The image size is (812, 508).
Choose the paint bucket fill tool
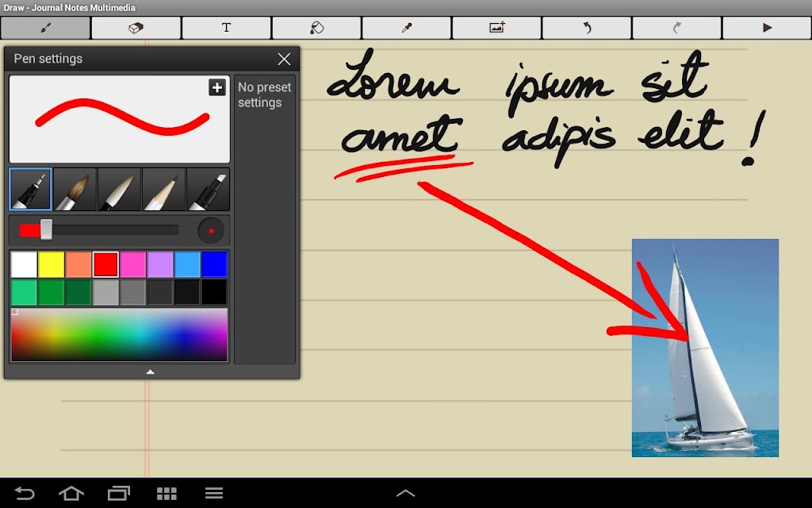(x=316, y=28)
